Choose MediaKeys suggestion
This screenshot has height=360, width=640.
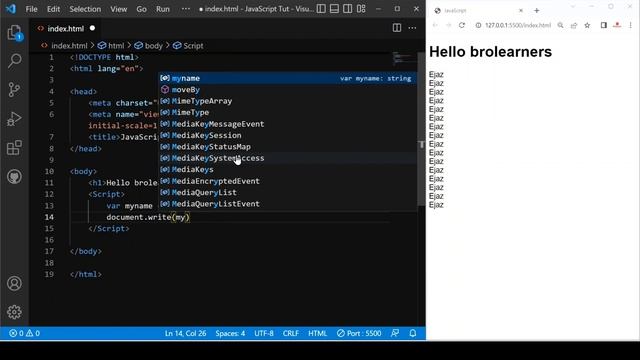click(x=287, y=169)
